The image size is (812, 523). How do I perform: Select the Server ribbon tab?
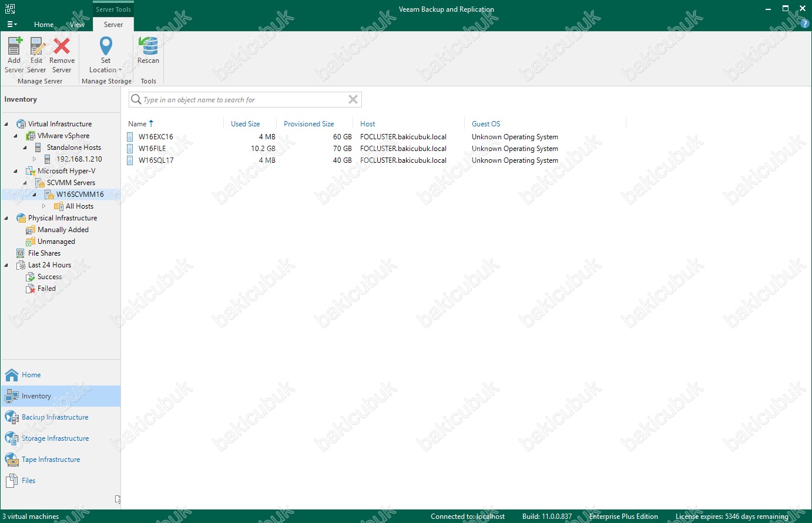[113, 25]
